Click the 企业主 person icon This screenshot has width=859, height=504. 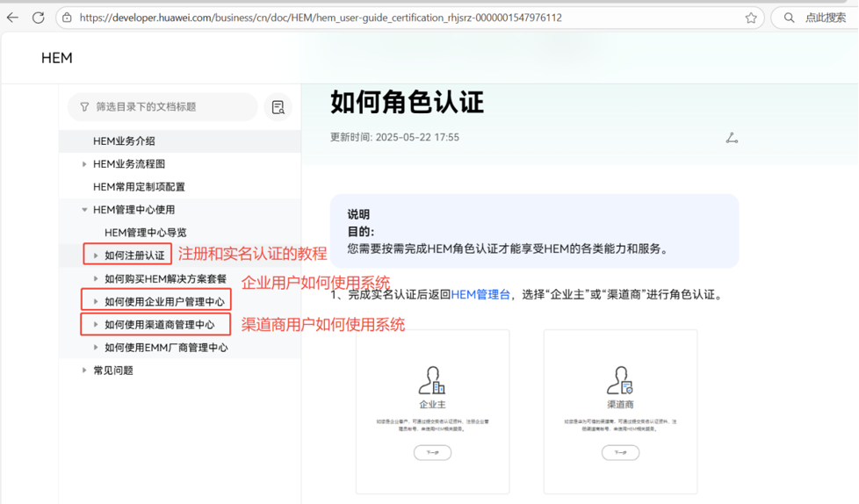[431, 381]
